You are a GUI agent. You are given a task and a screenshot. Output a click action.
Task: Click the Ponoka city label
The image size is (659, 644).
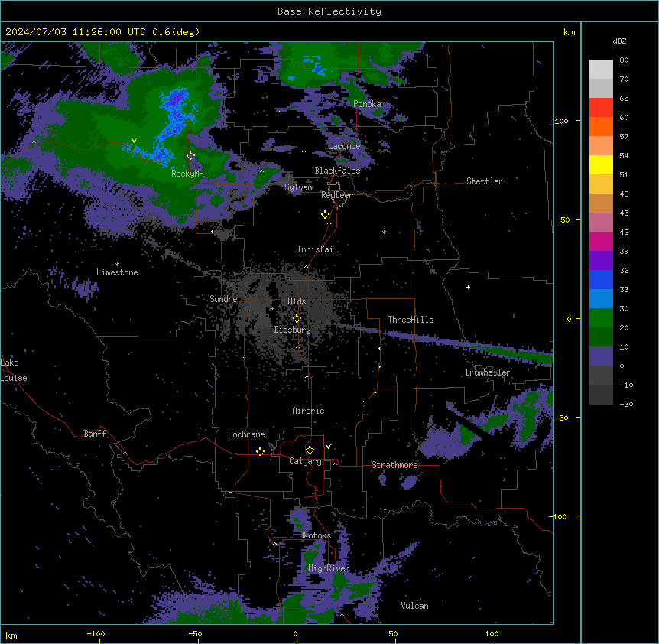(x=367, y=104)
